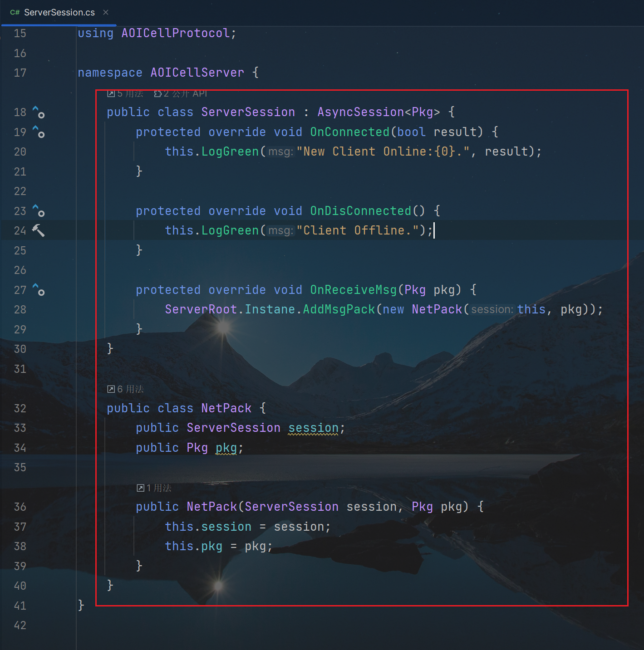Click 'this.session' assignment on line 37
Image resolution: width=644 pixels, height=650 pixels.
(208, 527)
